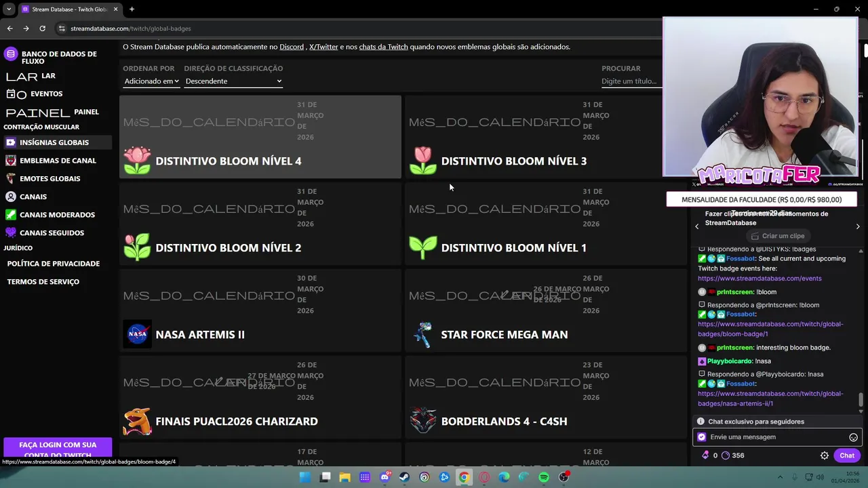Image resolution: width=868 pixels, height=488 pixels.
Task: Click the Playyboicardo username in chat
Action: pyautogui.click(x=730, y=361)
